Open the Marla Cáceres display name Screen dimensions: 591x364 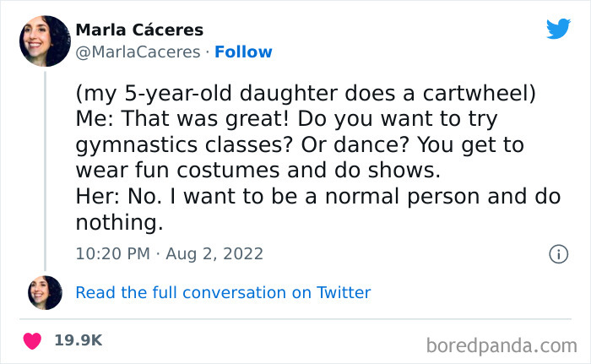point(139,30)
